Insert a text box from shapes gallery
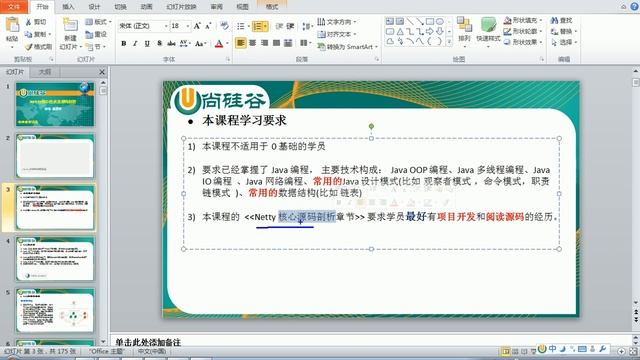This screenshot has height=360, width=640. tap(390, 21)
